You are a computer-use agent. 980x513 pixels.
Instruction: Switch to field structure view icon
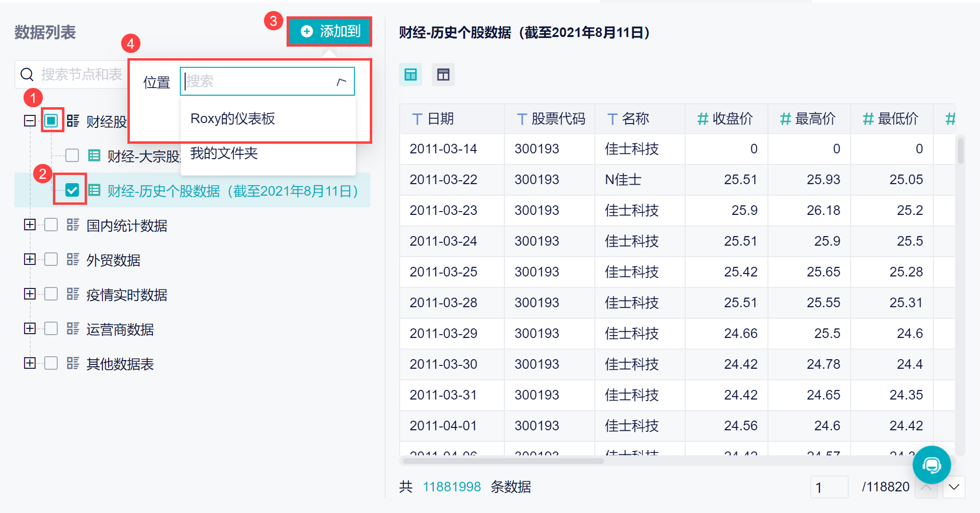tap(443, 75)
